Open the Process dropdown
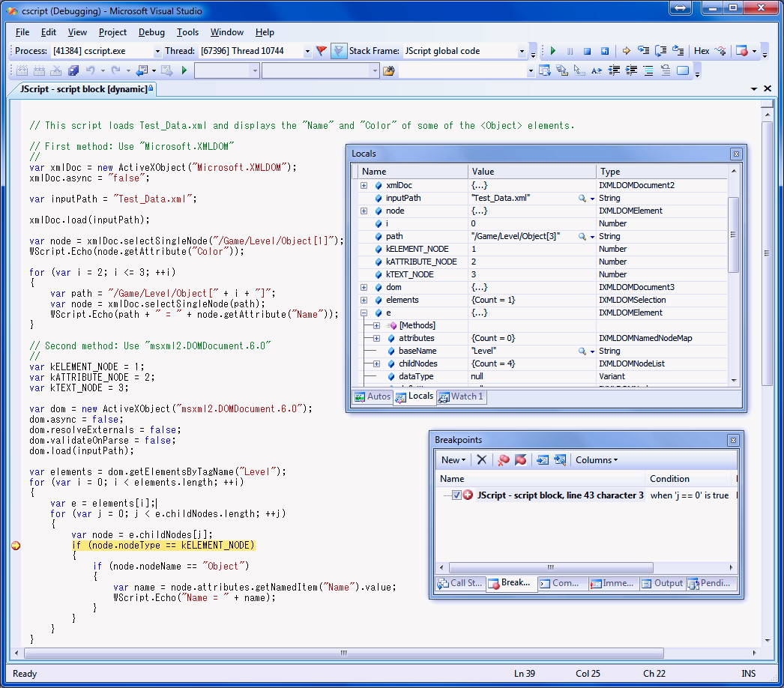784x688 pixels. [x=157, y=51]
